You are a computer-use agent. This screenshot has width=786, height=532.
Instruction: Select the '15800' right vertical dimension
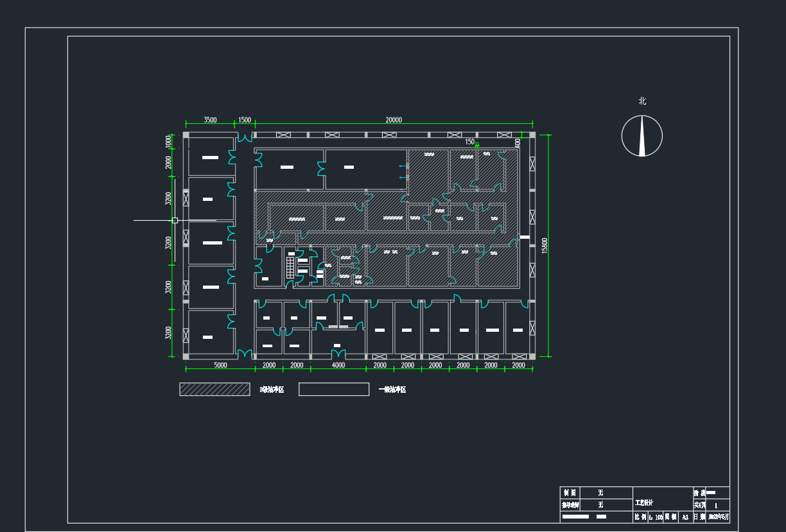pyautogui.click(x=545, y=246)
